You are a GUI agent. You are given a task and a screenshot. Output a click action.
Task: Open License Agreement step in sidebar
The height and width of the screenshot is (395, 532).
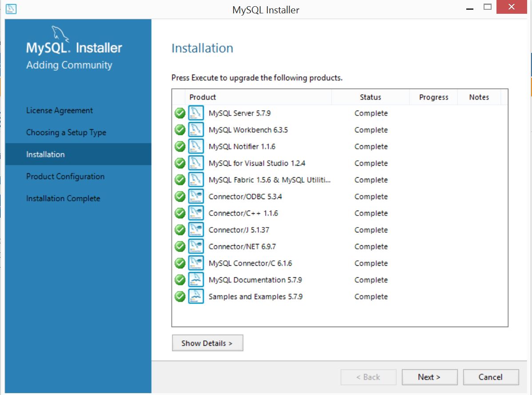click(60, 111)
